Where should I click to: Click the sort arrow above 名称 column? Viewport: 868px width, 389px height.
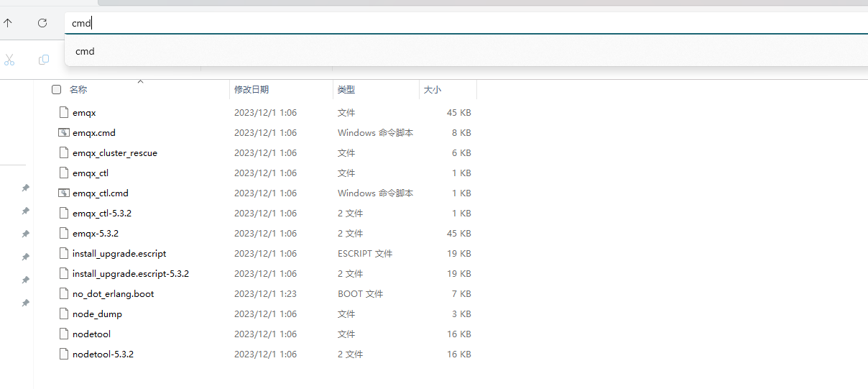(141, 82)
